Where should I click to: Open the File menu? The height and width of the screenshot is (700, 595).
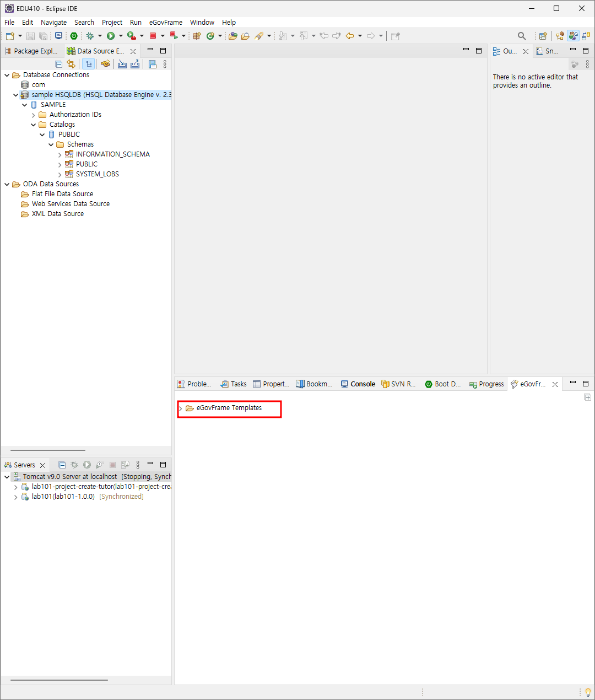9,23
